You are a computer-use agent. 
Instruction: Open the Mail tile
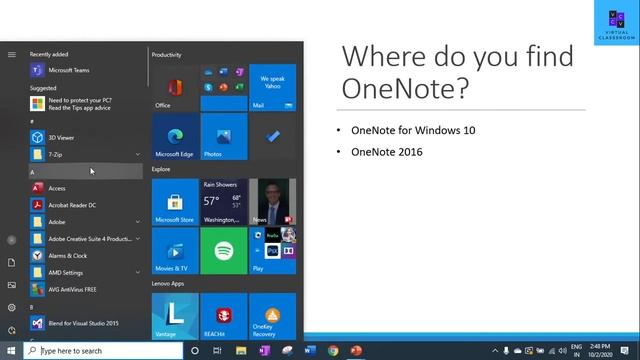tap(273, 88)
